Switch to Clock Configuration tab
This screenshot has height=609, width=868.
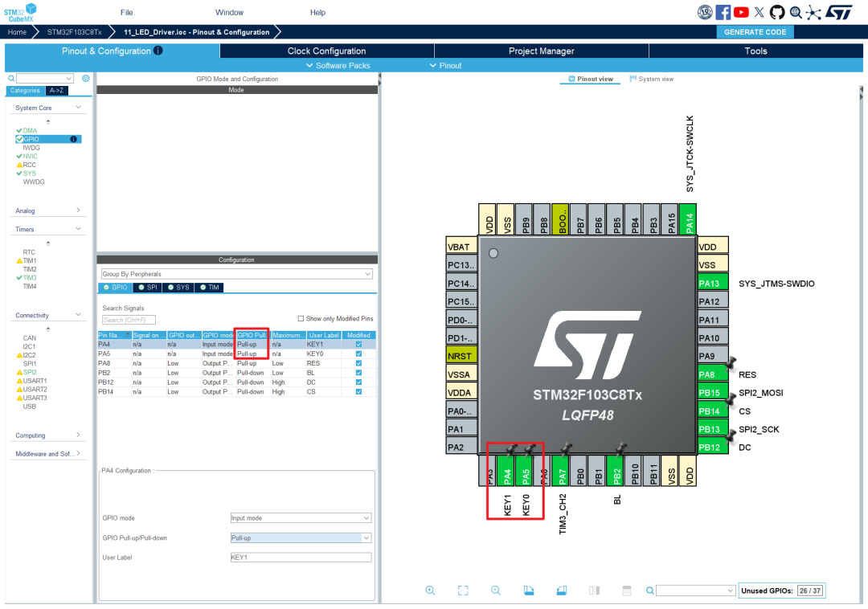point(326,51)
